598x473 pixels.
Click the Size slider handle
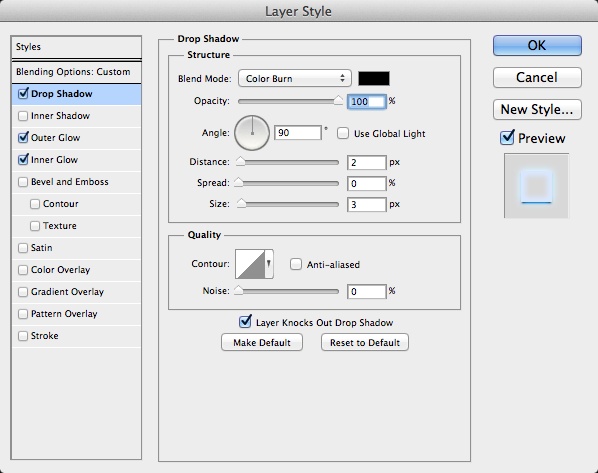click(x=241, y=203)
